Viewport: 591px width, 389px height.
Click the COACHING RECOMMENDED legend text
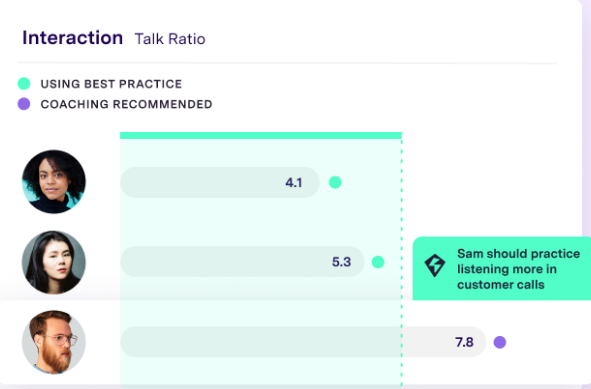pos(126,104)
